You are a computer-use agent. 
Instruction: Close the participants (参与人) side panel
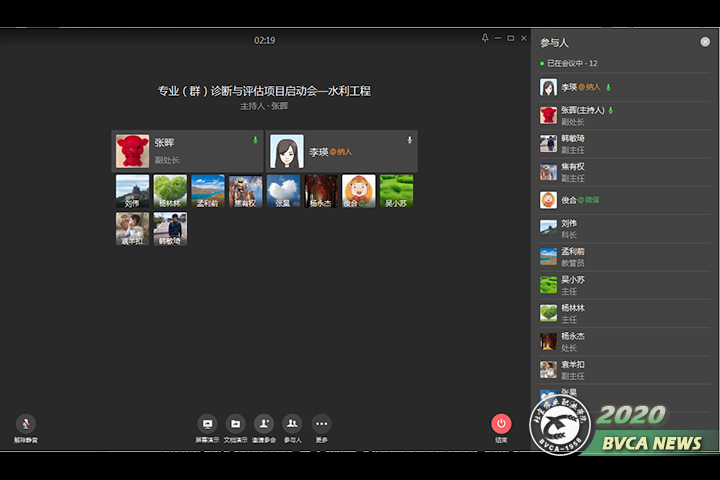click(705, 42)
